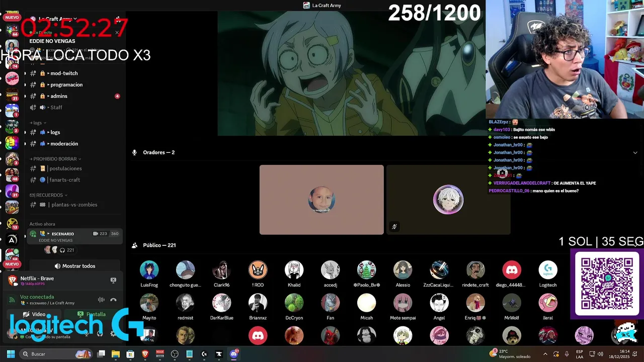
Task: Select the first speaker's video tile
Action: 321,200
